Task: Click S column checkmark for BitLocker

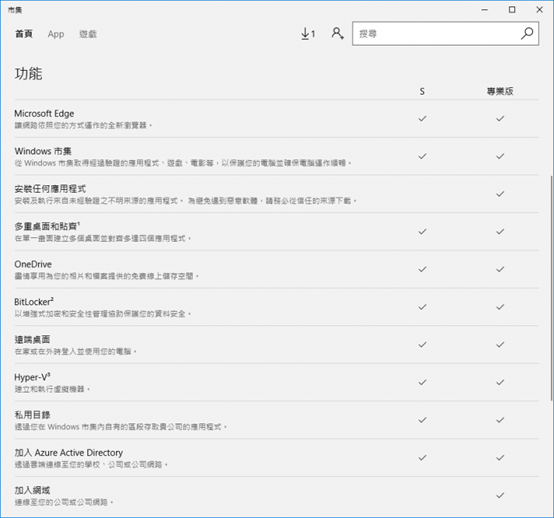Action: 422,307
